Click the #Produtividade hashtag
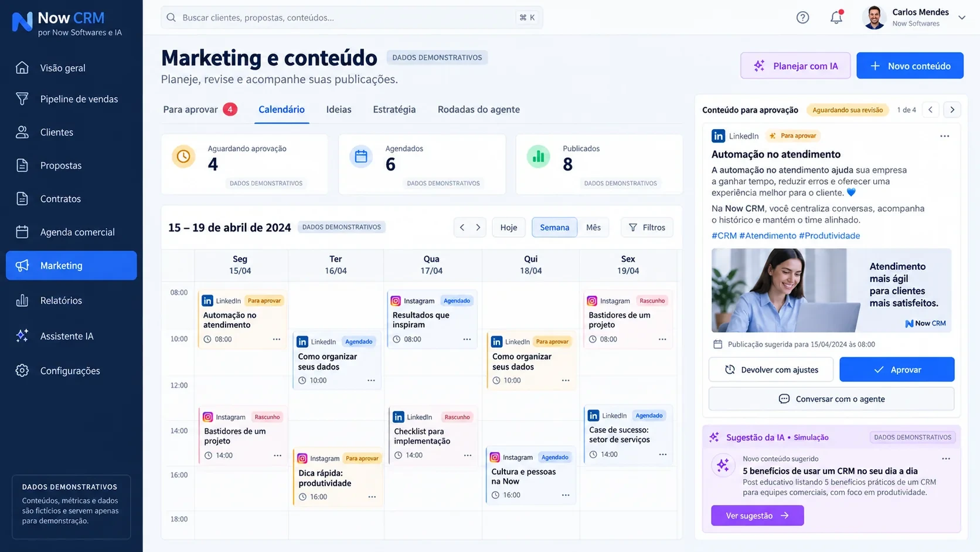This screenshot has width=980, height=552. coord(829,235)
